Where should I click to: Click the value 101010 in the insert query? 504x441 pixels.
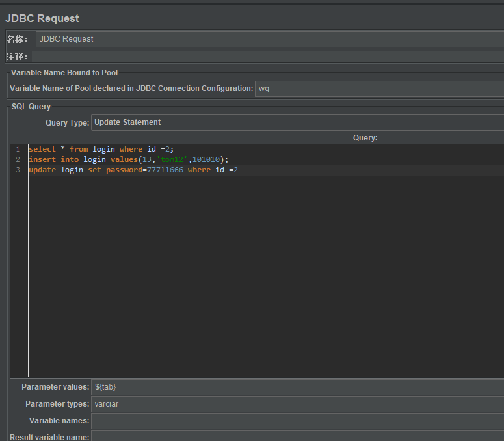tap(206, 159)
